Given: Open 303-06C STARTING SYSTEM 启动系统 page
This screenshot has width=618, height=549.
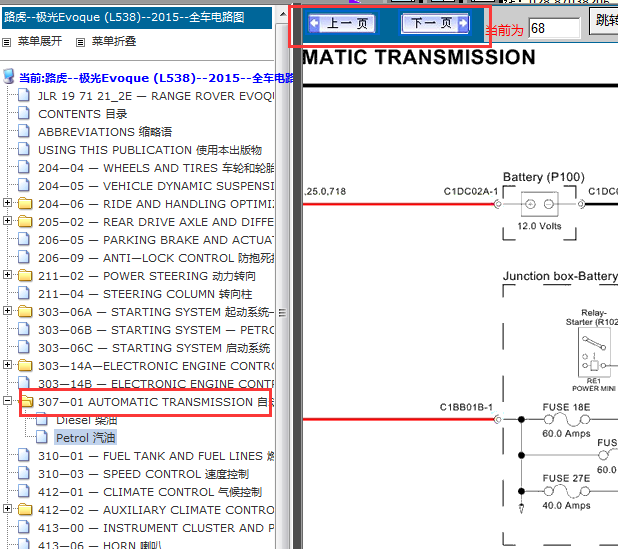Looking at the screenshot, I should coord(154,348).
